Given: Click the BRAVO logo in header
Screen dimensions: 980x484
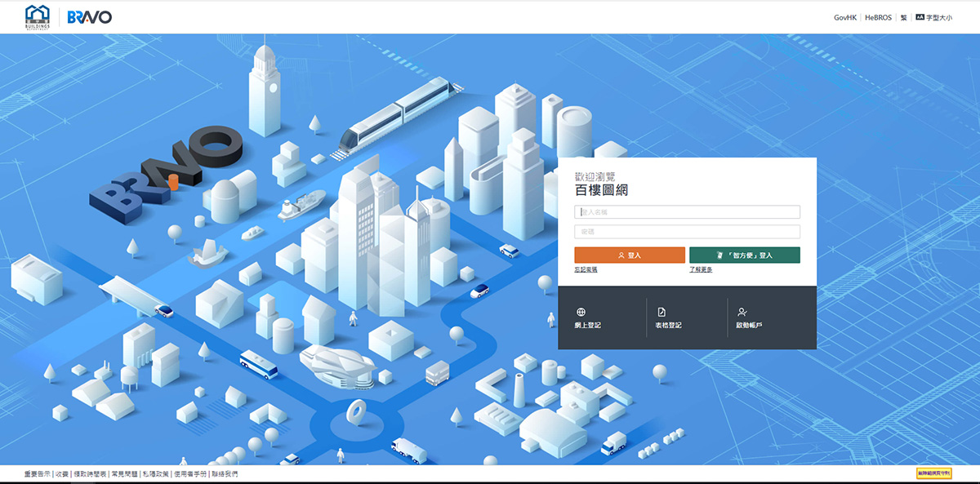Looking at the screenshot, I should [x=90, y=17].
